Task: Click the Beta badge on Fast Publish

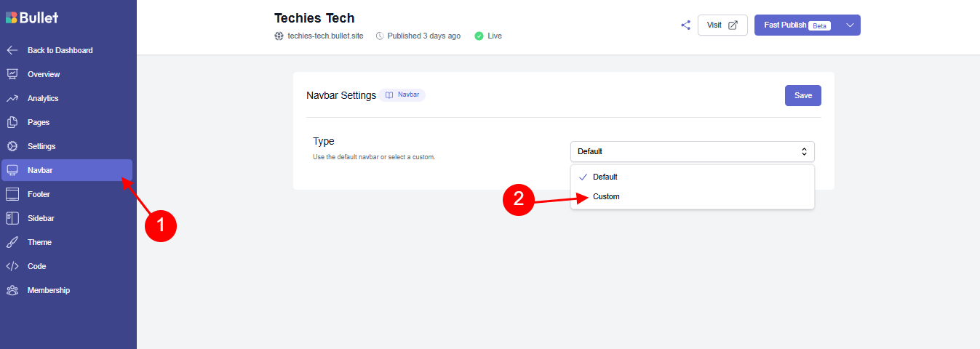Action: [820, 25]
